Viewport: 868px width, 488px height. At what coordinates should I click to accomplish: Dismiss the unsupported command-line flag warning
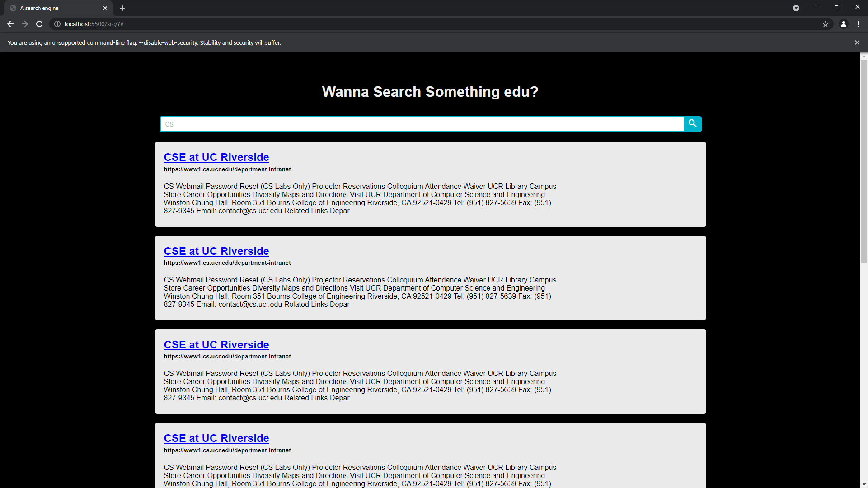(857, 42)
